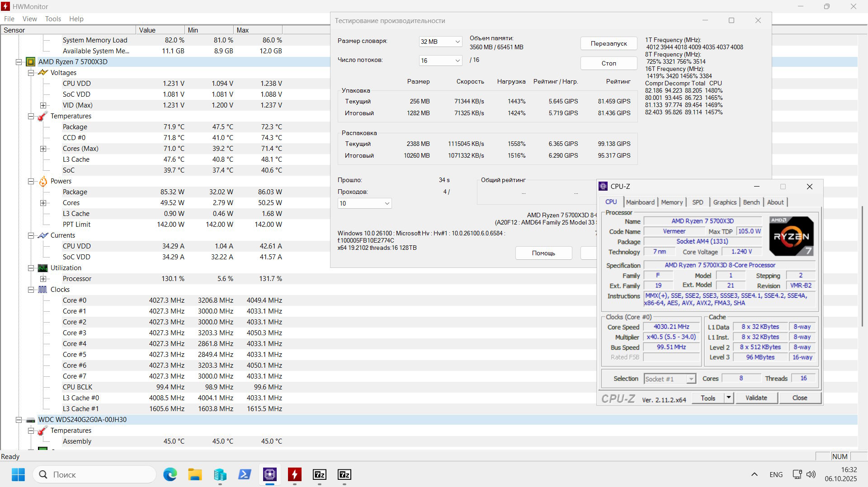
Task: Click the Windows Start button
Action: point(18,474)
